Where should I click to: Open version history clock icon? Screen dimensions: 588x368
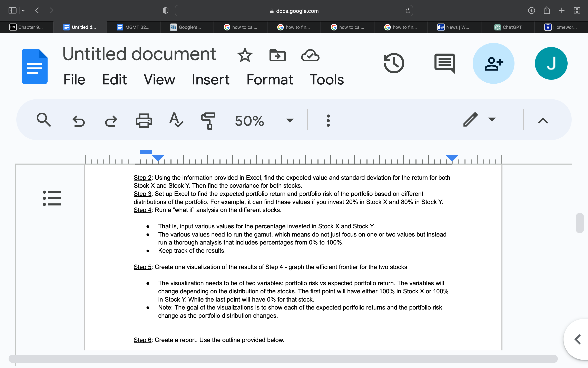[394, 63]
